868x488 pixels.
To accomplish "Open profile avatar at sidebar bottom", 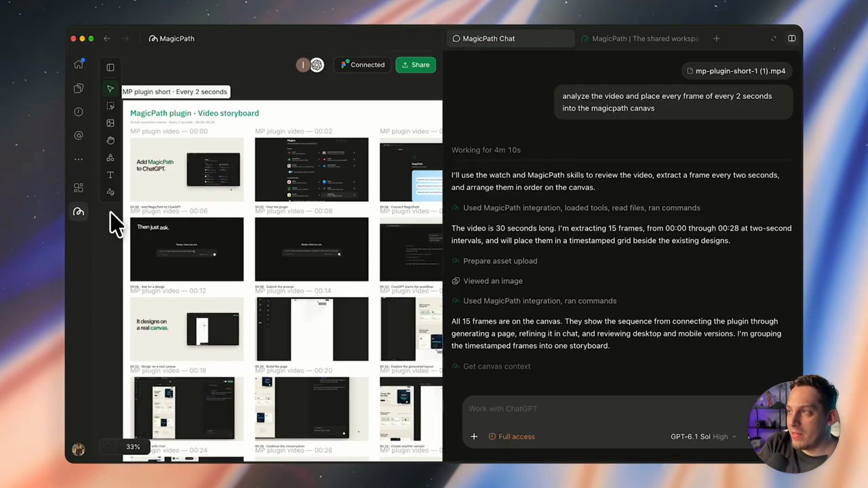I will coord(79,449).
